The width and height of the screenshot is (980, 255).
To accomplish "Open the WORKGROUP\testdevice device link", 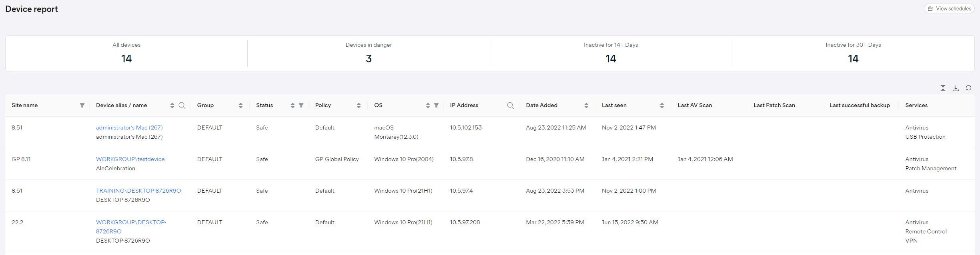I will point(130,159).
